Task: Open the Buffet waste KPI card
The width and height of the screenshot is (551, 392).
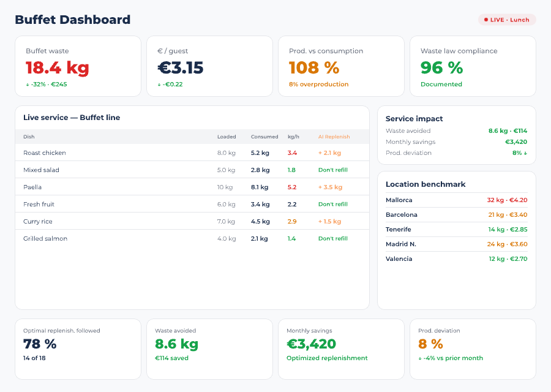Action: [78, 66]
